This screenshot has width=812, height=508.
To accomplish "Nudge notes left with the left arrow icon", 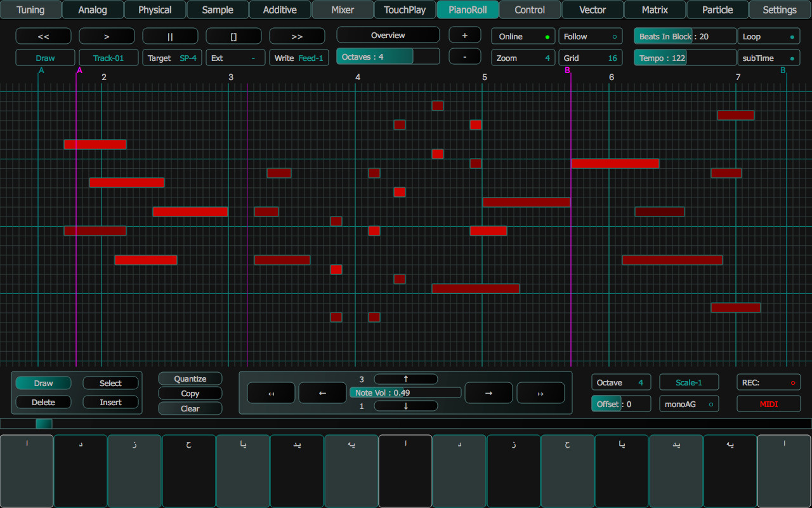I will [x=322, y=393].
